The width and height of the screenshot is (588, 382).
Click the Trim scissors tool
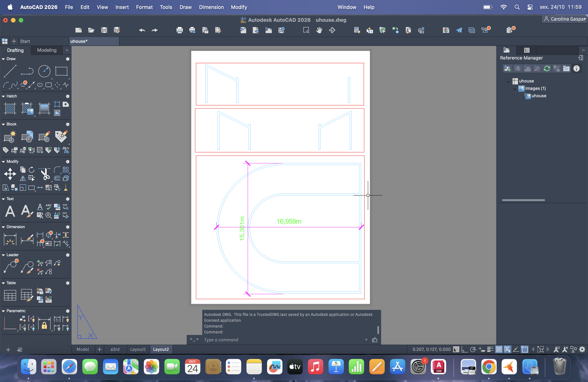click(45, 174)
